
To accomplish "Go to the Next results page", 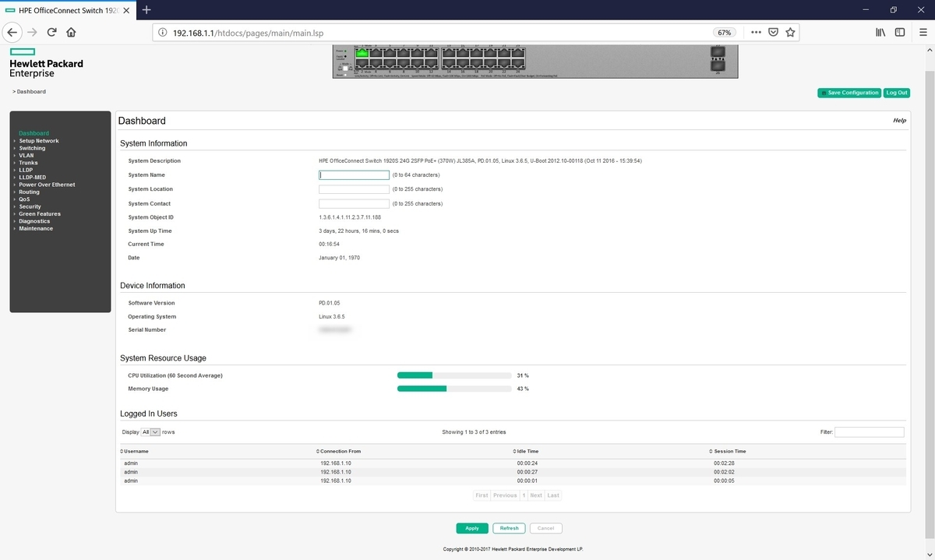I will point(536,495).
